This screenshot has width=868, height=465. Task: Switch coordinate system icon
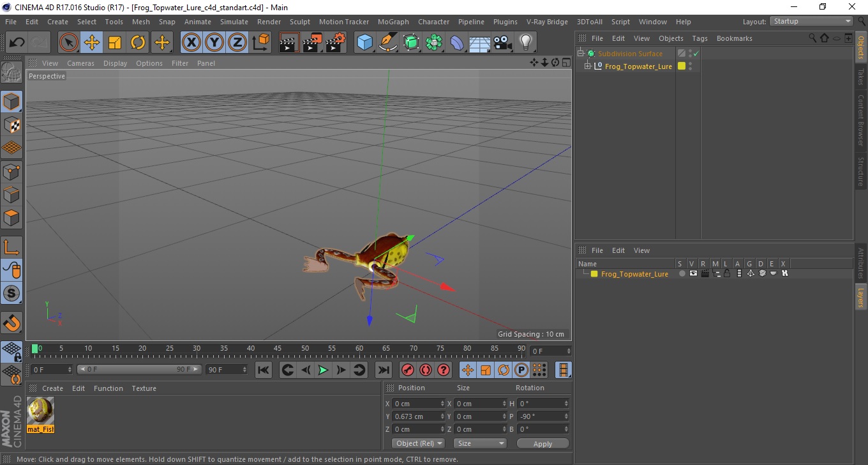[x=260, y=43]
